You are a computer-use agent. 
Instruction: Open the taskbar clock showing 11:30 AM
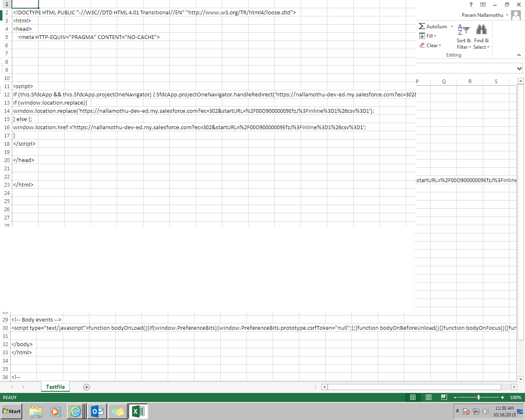point(504,411)
